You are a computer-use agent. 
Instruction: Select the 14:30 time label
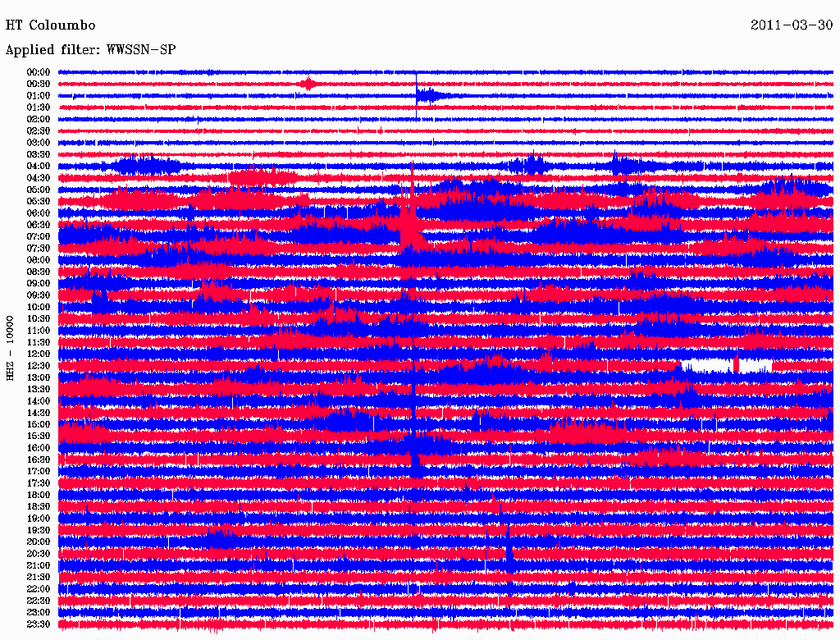38,413
